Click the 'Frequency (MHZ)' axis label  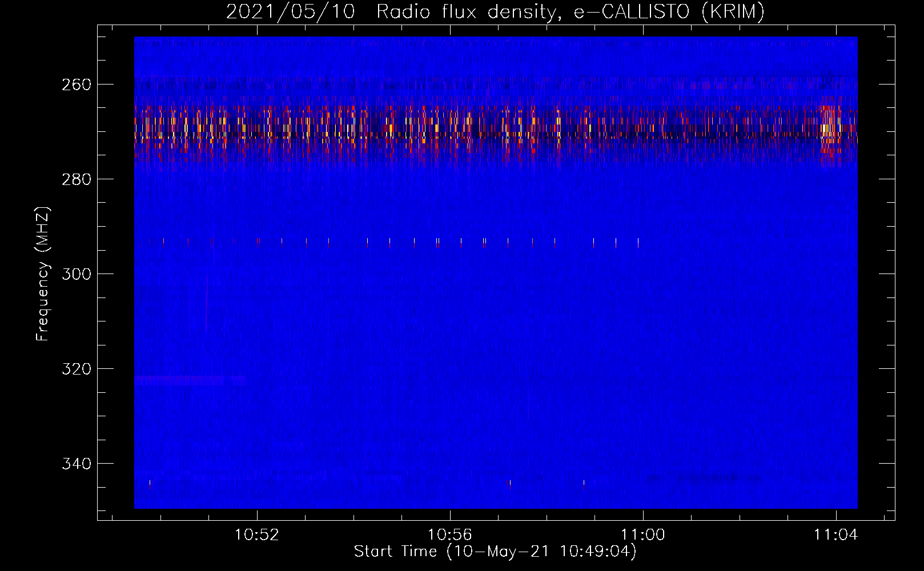pyautogui.click(x=43, y=274)
